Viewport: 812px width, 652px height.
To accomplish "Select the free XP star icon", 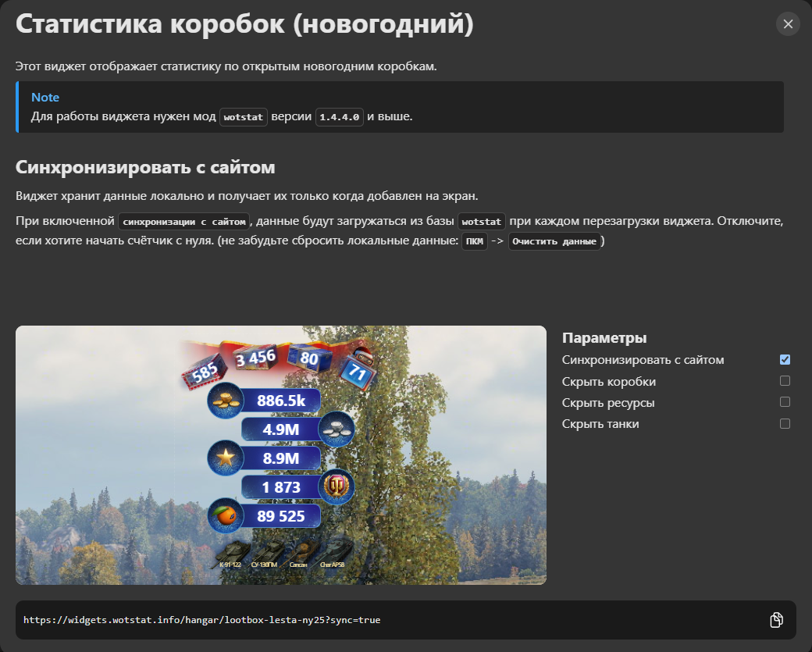I will [x=224, y=458].
